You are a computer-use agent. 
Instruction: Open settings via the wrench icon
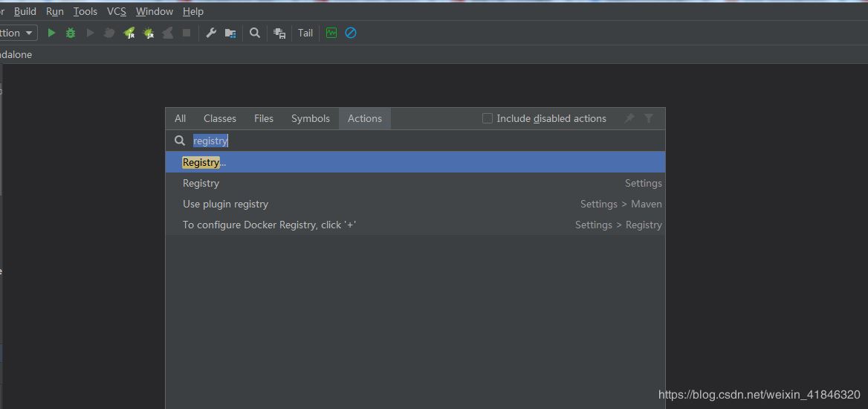pyautogui.click(x=211, y=33)
